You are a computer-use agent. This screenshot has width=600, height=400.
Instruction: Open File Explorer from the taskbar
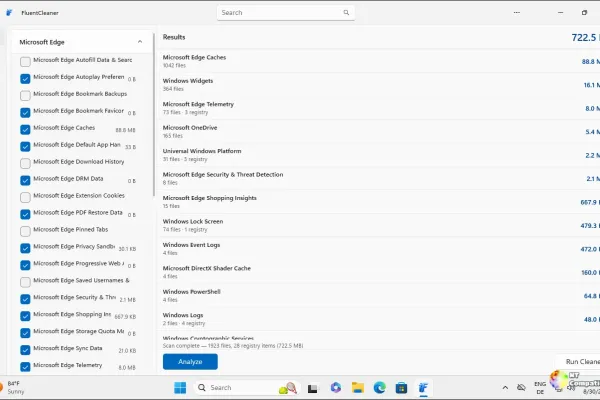[358, 388]
